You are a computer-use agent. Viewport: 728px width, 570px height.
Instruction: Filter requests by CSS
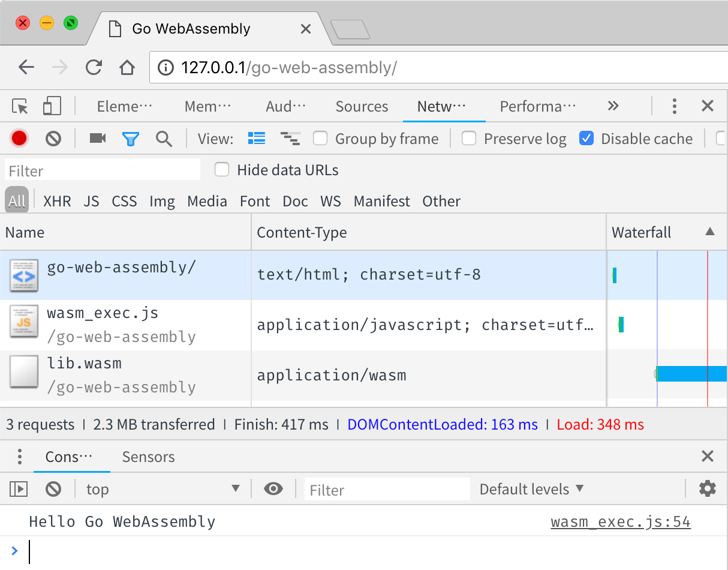point(124,201)
